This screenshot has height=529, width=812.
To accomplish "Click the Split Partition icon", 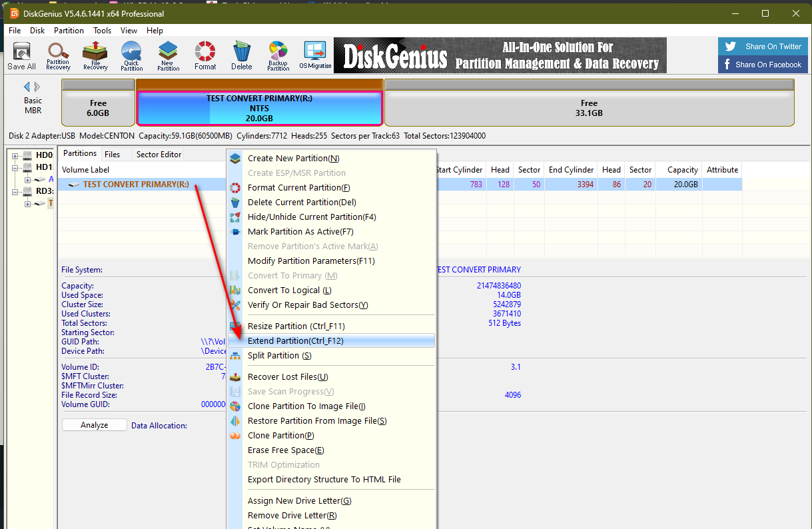I will (234, 356).
